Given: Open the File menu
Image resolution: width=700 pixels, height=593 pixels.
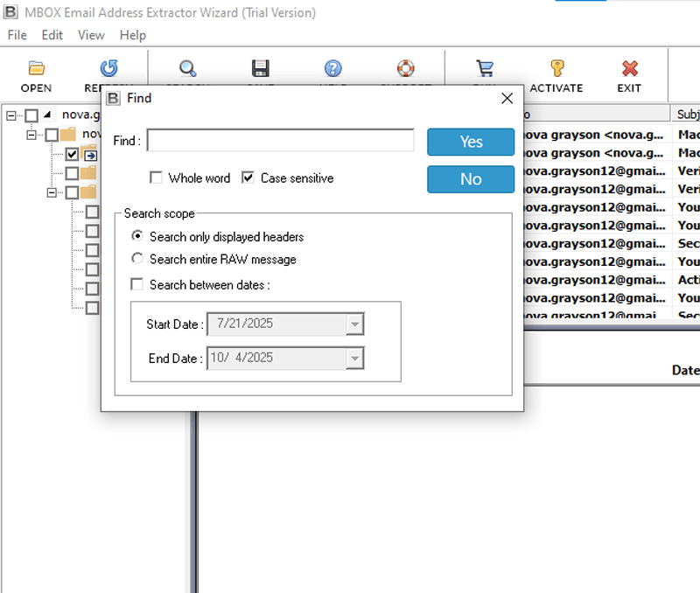Looking at the screenshot, I should [17, 35].
